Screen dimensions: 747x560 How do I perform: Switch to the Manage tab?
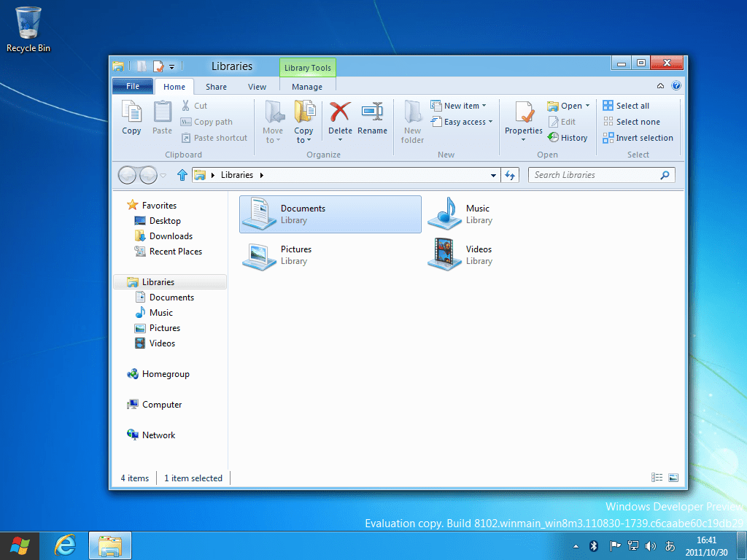pos(307,87)
